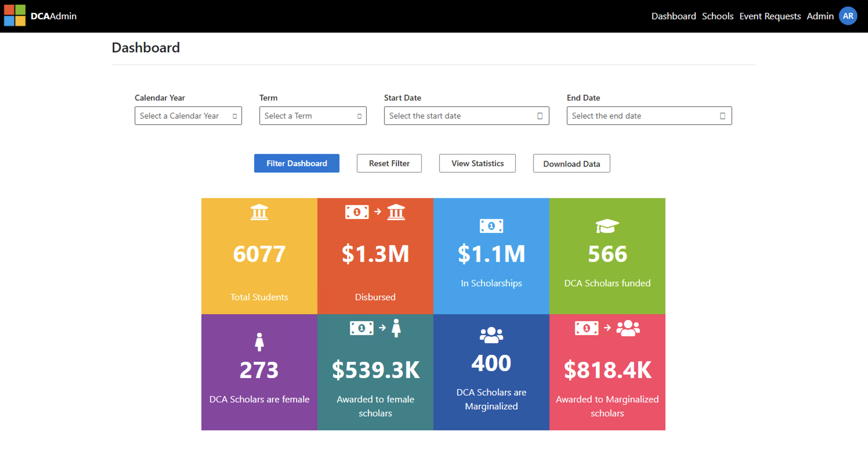Image resolution: width=868 pixels, height=456 pixels.
Task: Click the institution icon above Total Students
Action: coord(259,212)
